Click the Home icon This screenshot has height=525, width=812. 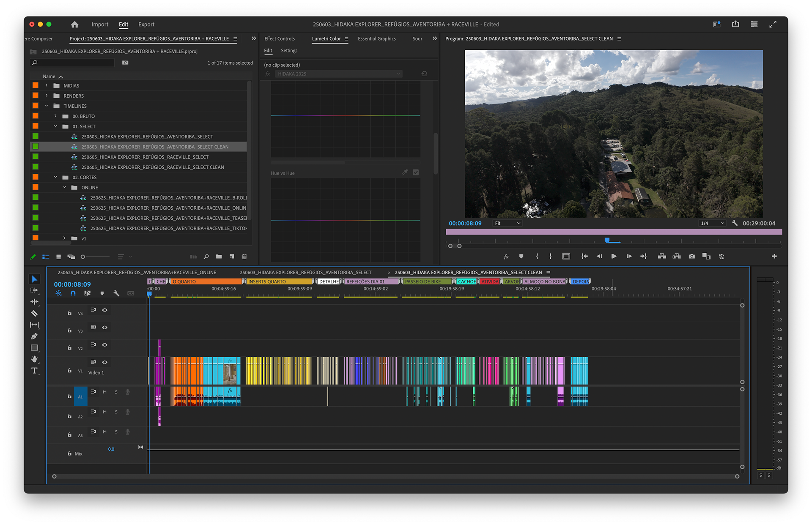tap(75, 25)
